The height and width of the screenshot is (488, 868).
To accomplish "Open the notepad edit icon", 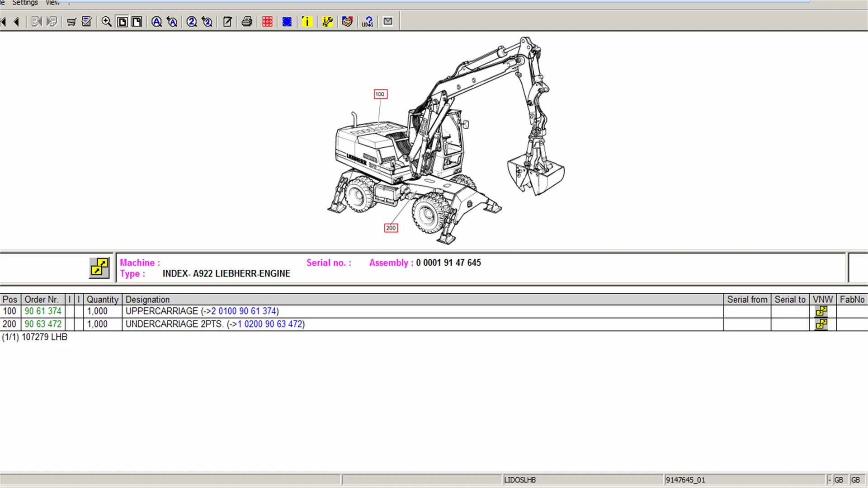I will coord(227,22).
